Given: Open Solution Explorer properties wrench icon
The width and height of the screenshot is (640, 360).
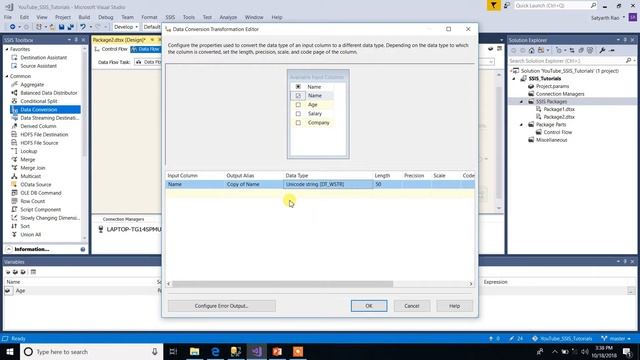Looking at the screenshot, I should 602,50.
